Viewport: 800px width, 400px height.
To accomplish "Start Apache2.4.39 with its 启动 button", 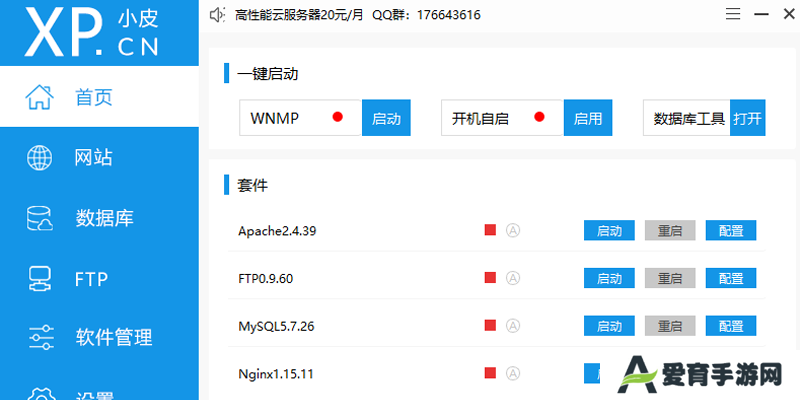I will (x=609, y=231).
